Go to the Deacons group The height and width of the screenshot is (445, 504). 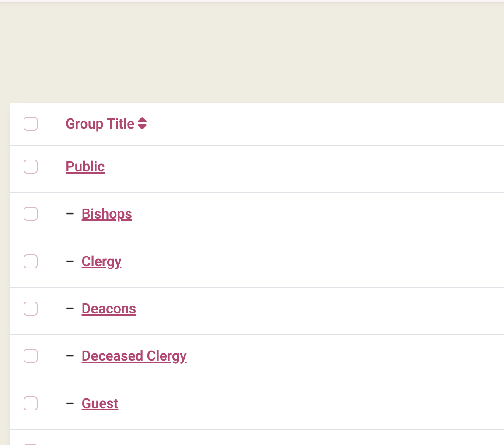[109, 309]
